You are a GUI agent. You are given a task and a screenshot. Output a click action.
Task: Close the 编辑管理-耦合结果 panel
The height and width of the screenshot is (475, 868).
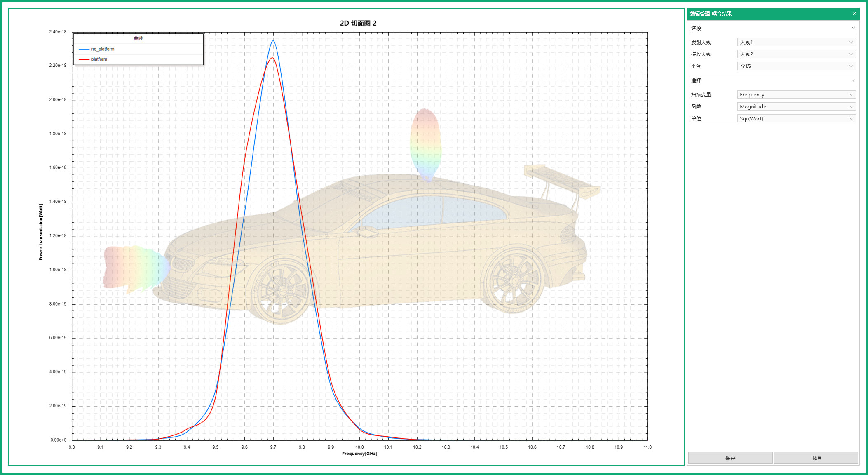click(x=854, y=14)
